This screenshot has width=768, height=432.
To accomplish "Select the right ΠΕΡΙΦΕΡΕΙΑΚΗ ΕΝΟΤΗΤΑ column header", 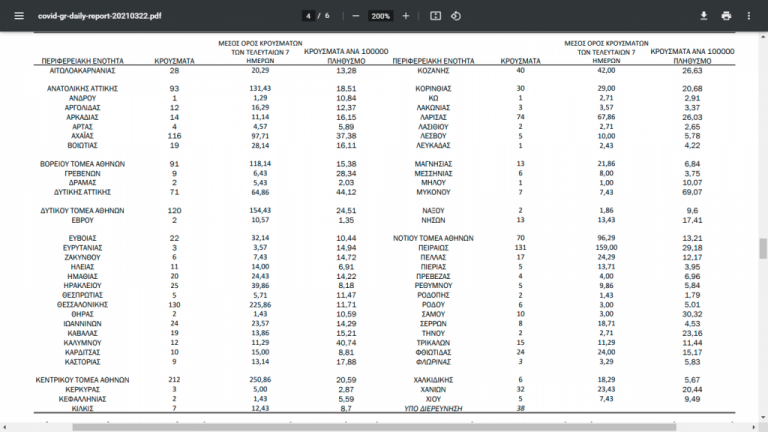I will tap(433, 61).
